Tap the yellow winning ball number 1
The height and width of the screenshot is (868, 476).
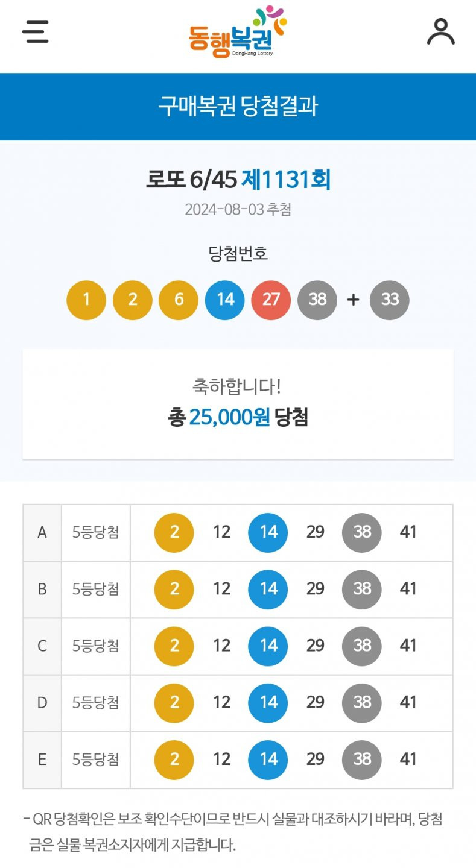[x=86, y=300]
